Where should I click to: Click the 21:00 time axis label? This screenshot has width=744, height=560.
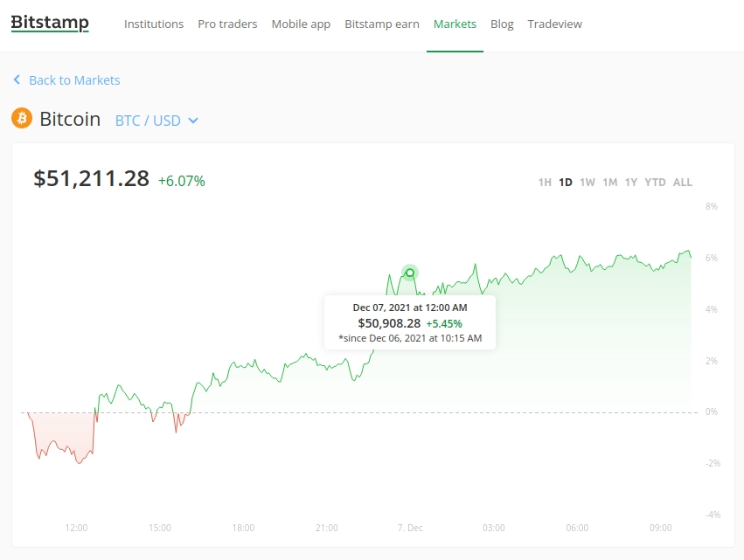(x=327, y=528)
